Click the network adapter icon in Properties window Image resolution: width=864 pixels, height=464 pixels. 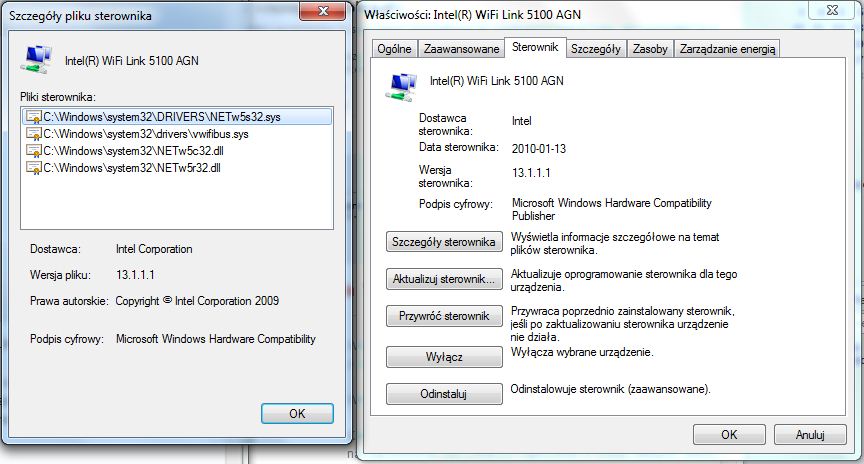click(x=401, y=87)
